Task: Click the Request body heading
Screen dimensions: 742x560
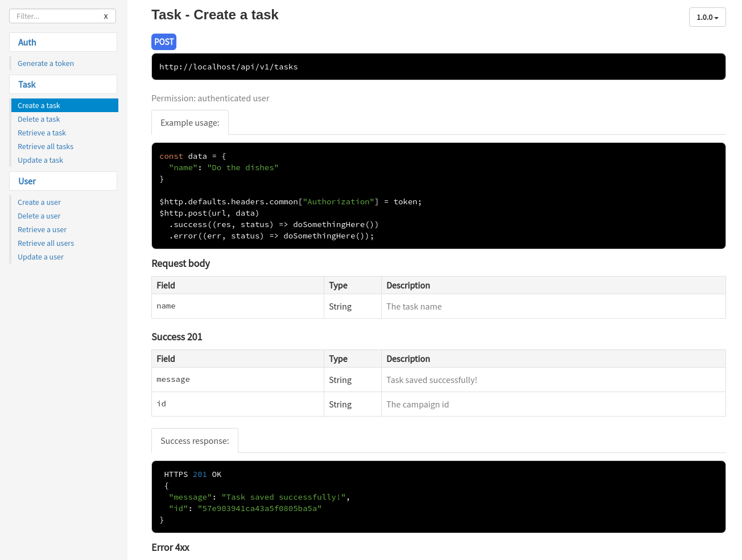Action: tap(181, 263)
